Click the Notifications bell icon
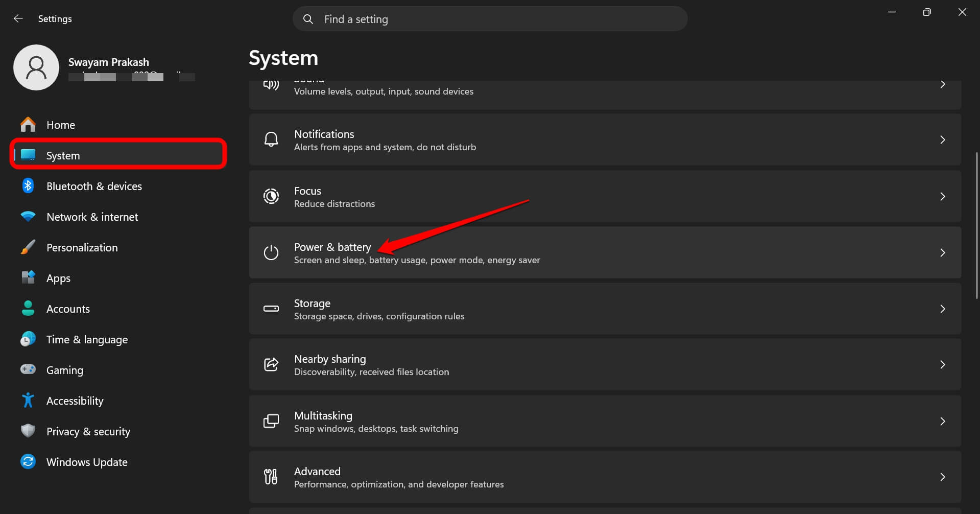 [x=271, y=139]
